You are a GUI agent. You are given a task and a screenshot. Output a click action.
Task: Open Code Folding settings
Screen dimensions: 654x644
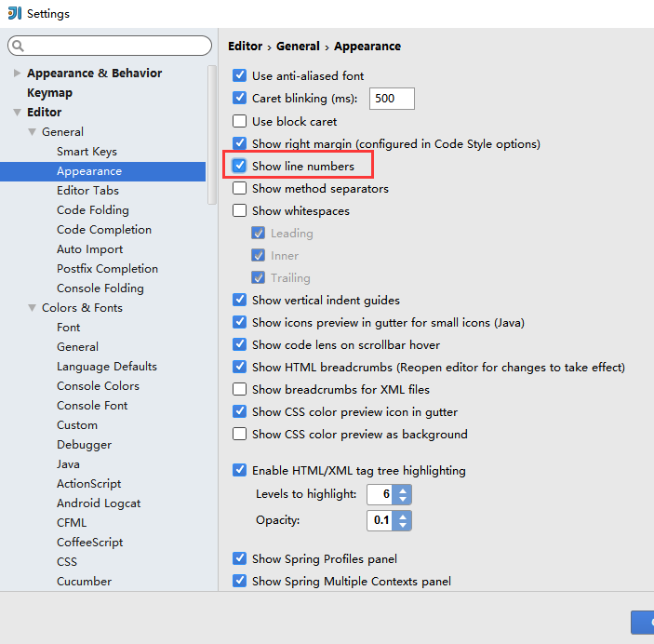click(x=93, y=210)
